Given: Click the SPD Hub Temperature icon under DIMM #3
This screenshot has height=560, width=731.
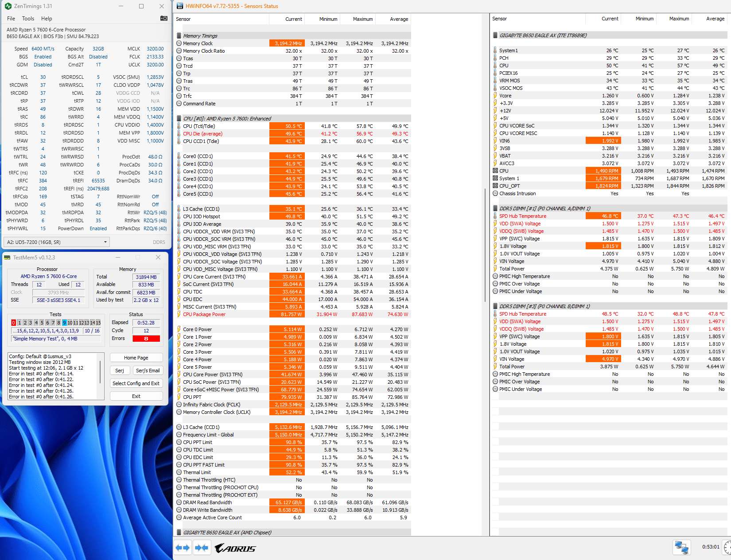Looking at the screenshot, I should [495, 314].
